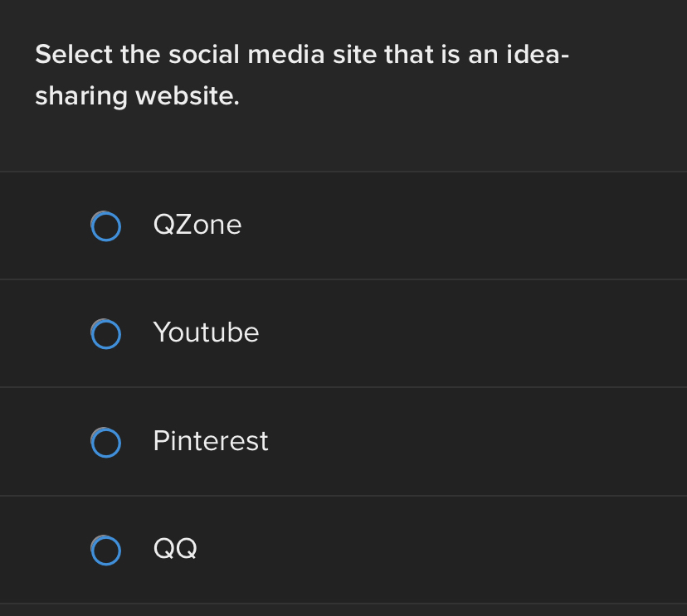Viewport: 687px width, 616px height.
Task: Click the QQ answer label text
Action: point(175,548)
